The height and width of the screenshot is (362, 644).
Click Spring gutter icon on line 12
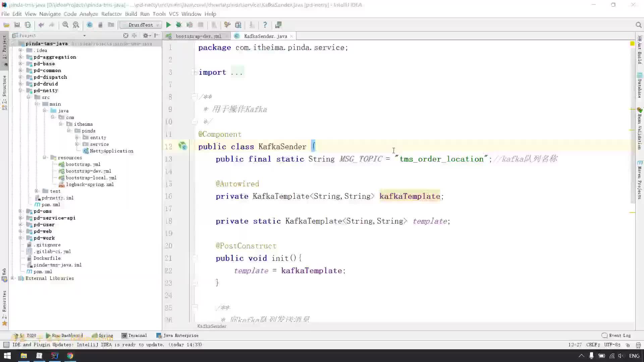pyautogui.click(x=182, y=146)
